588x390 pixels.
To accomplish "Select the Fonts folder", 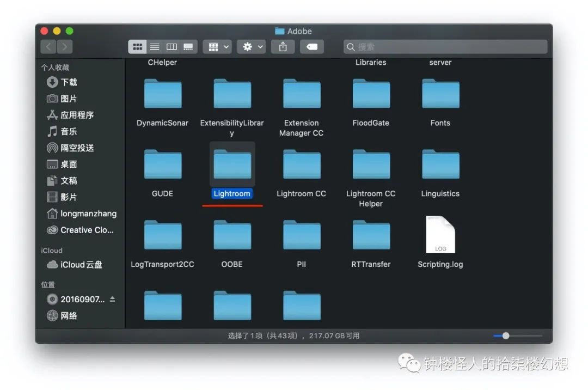I will (440, 94).
